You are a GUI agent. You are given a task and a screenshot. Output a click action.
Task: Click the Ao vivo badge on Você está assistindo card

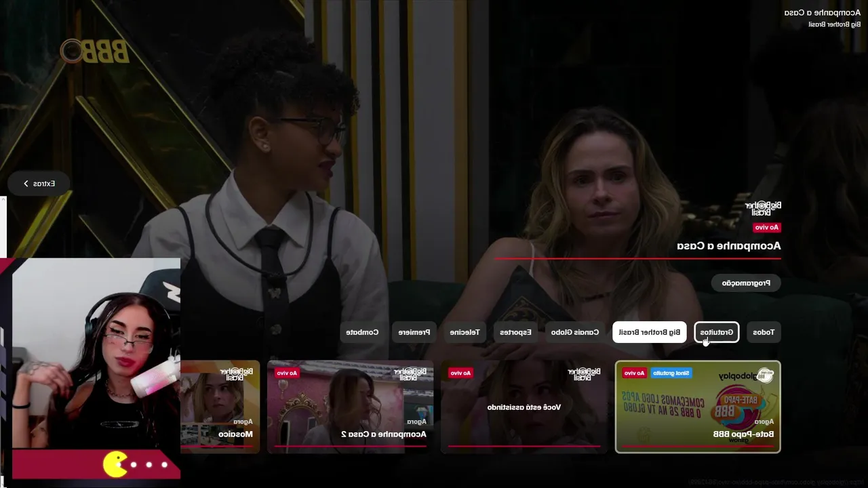(x=460, y=373)
